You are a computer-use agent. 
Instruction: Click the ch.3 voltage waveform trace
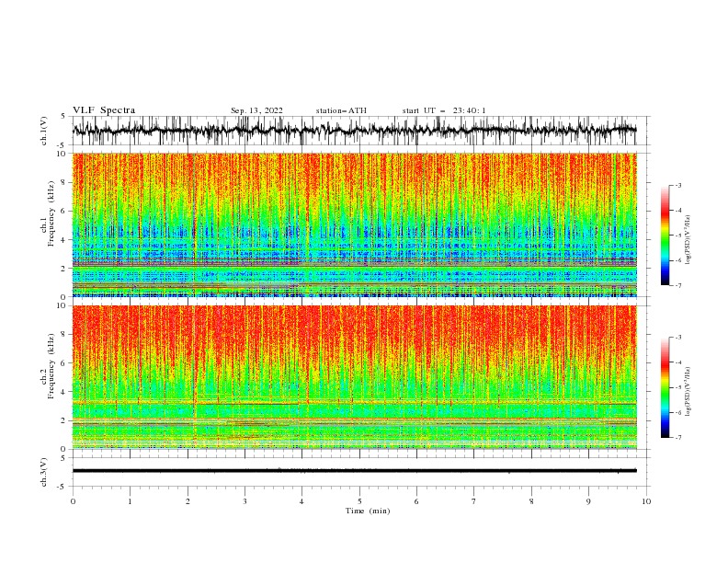pos(354,471)
